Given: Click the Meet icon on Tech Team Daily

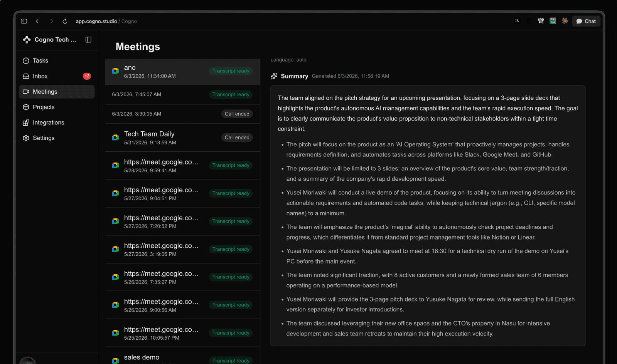Looking at the screenshot, I should point(115,137).
